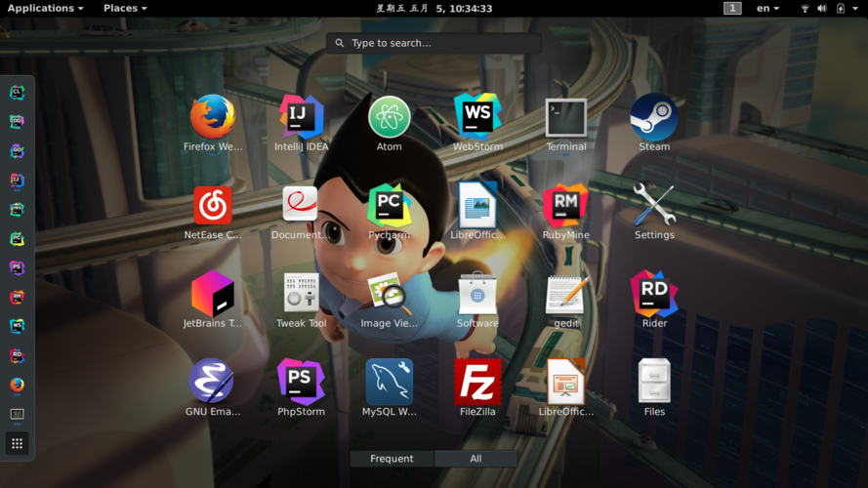Image resolution: width=868 pixels, height=488 pixels.
Task: Open the Software app
Action: [477, 293]
